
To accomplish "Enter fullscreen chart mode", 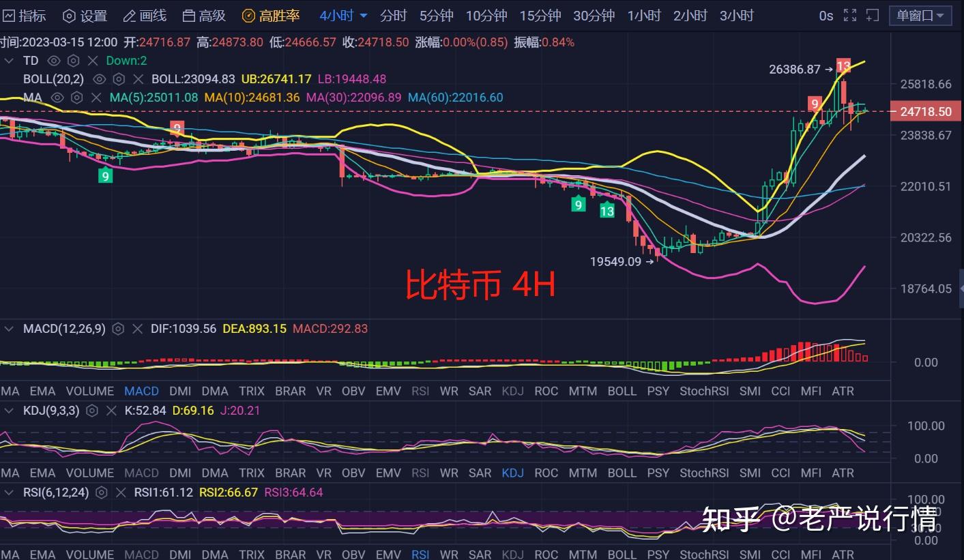I will pos(849,14).
